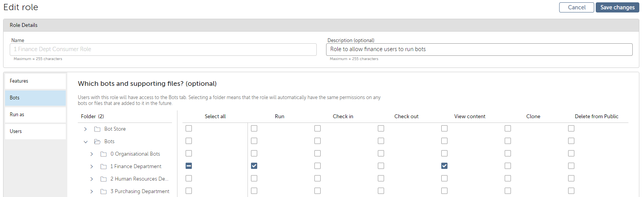Click the 0 Organisational Bots folder icon
Screen dimensions: 644x197
coord(104,154)
